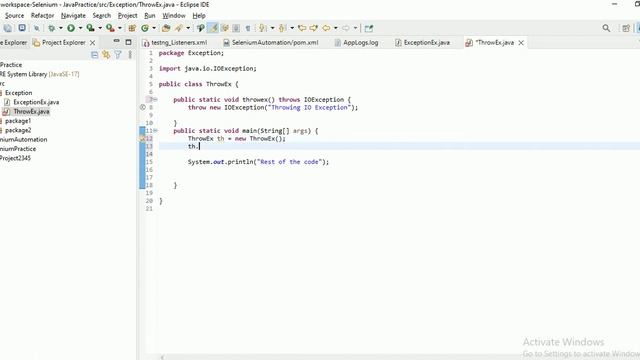Click the Debug gear icon

(x=51, y=28)
